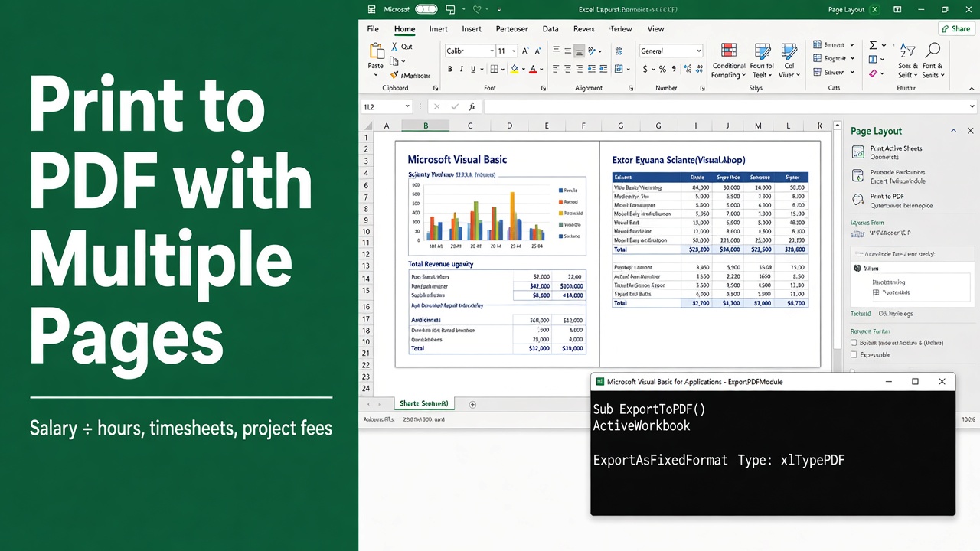Click the Conditional Formatting icon
This screenshot has height=551, width=980.
point(729,51)
